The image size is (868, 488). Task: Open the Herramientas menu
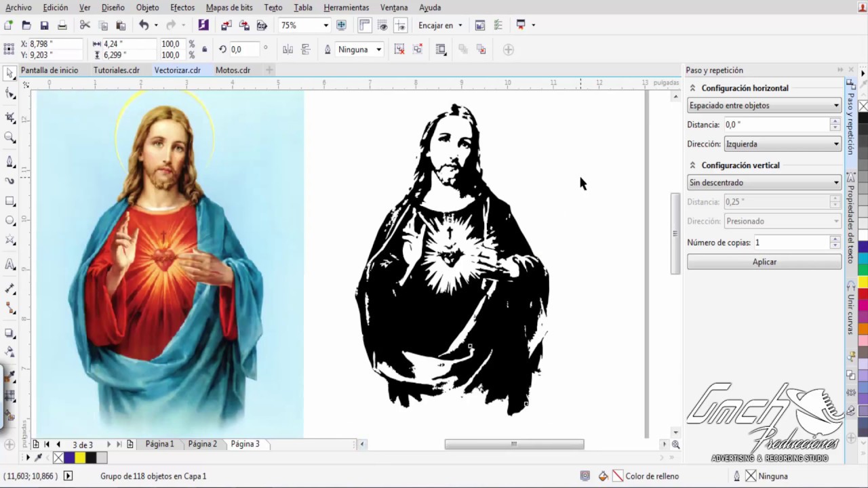coord(347,7)
